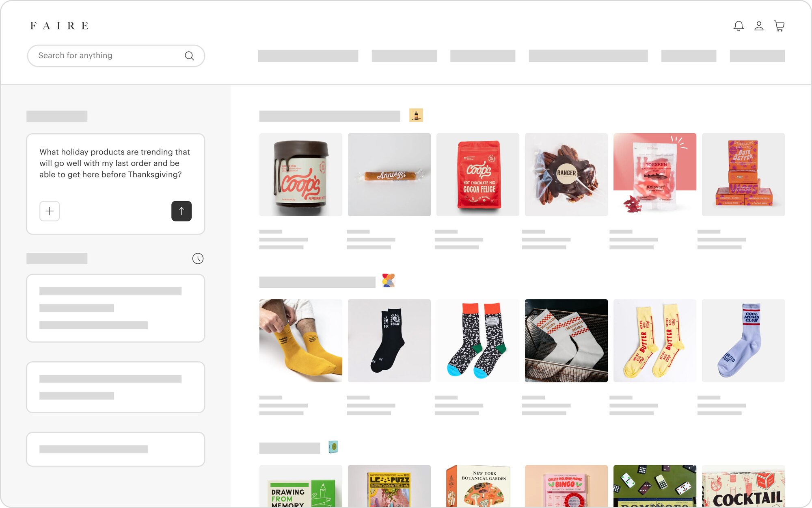Screen dimensions: 812x508
Task: Click the small bottle brand icon beside first heading
Action: pos(416,115)
